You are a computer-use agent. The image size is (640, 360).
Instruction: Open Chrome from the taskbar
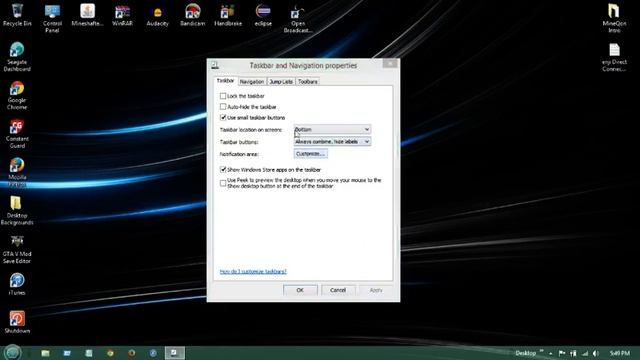click(x=110, y=353)
